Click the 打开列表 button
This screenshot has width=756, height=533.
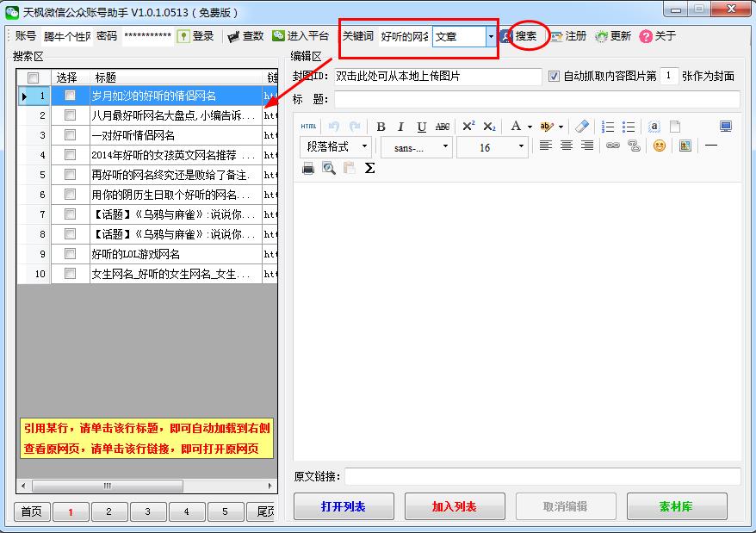tap(343, 506)
